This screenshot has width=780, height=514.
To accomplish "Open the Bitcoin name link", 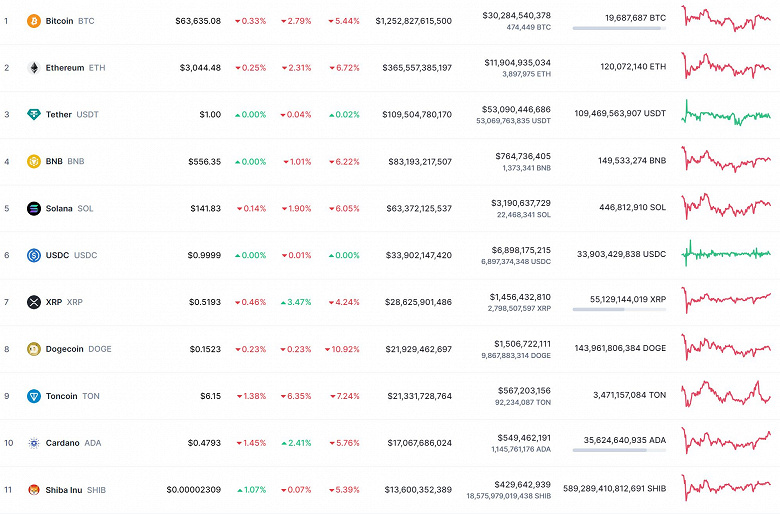I will (59, 20).
